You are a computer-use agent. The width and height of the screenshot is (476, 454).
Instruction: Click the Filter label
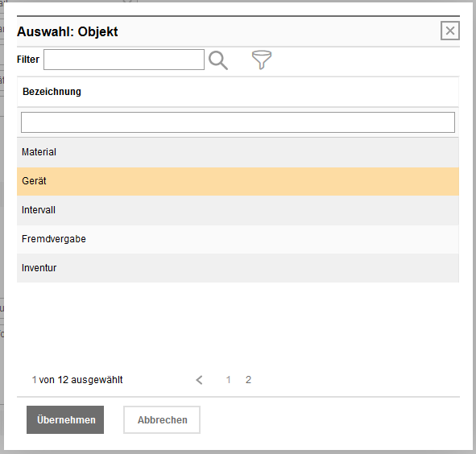tap(28, 60)
